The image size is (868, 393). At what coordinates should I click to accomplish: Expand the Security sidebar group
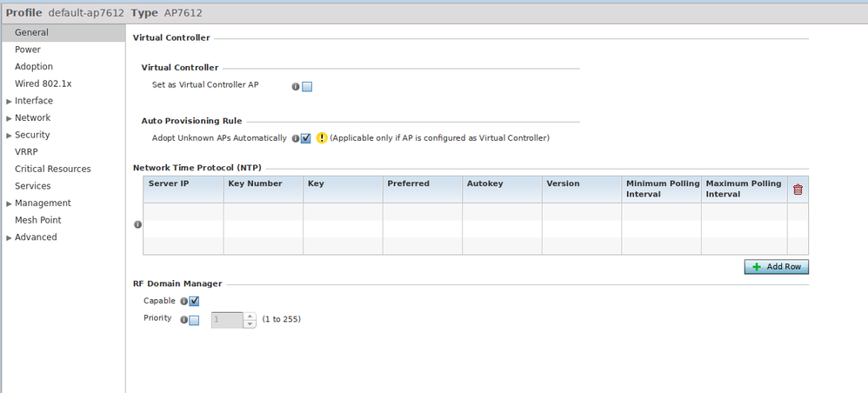coord(9,136)
